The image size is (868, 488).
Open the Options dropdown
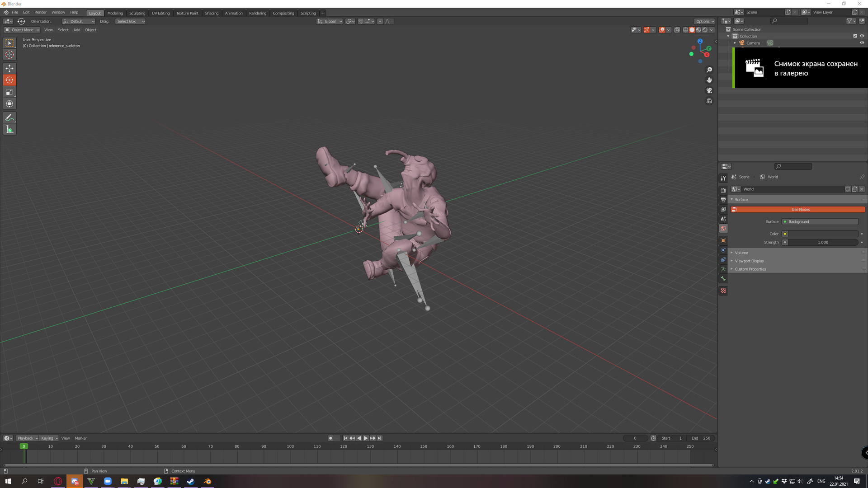tap(705, 21)
